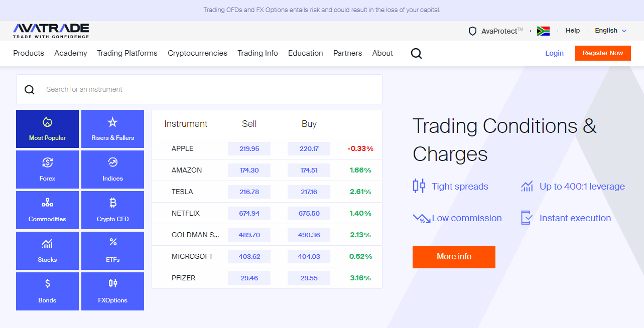
Task: Click Pfizer sell price 29.46
Action: click(x=249, y=278)
